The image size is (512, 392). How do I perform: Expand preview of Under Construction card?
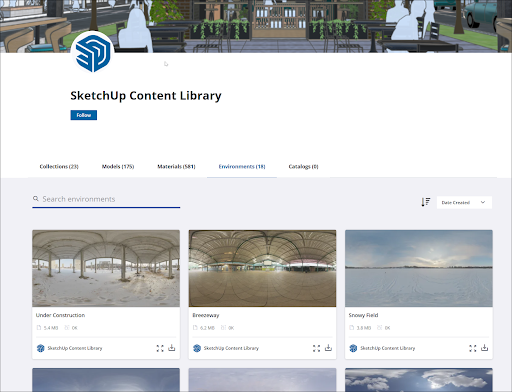[160, 348]
